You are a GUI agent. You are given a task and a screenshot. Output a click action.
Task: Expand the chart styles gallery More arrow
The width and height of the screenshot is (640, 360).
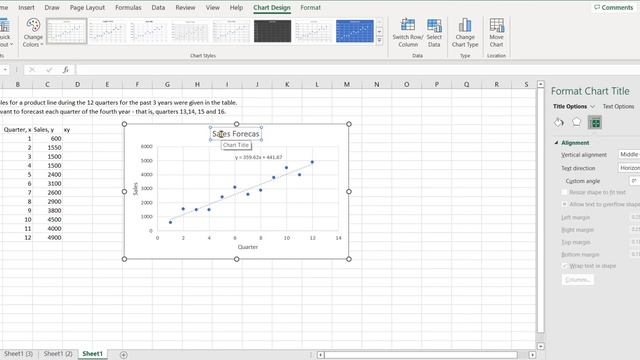click(x=380, y=40)
